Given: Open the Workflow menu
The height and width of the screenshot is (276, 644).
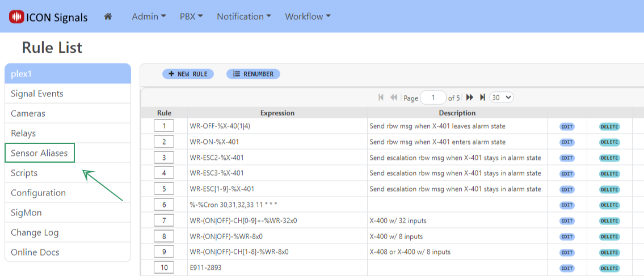Looking at the screenshot, I should tap(308, 16).
